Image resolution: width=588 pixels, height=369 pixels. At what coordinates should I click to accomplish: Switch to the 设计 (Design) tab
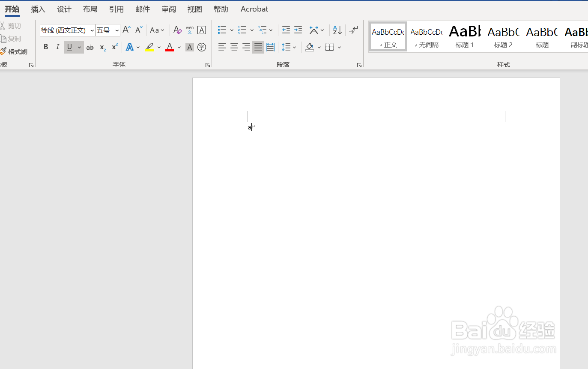(64, 9)
